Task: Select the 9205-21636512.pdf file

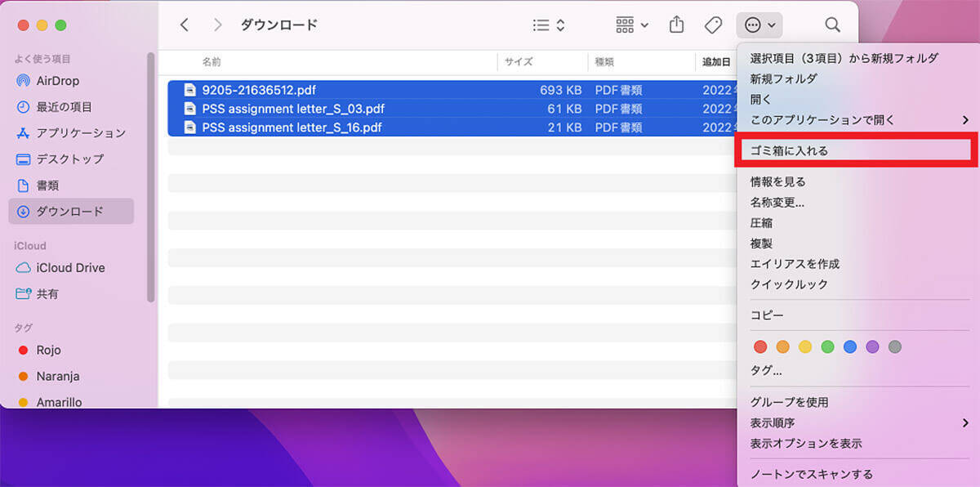Action: 259,90
